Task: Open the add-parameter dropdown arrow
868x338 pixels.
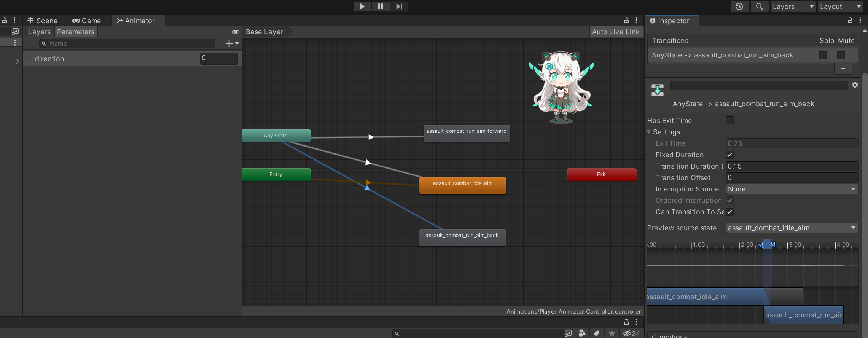Action: 237,43
